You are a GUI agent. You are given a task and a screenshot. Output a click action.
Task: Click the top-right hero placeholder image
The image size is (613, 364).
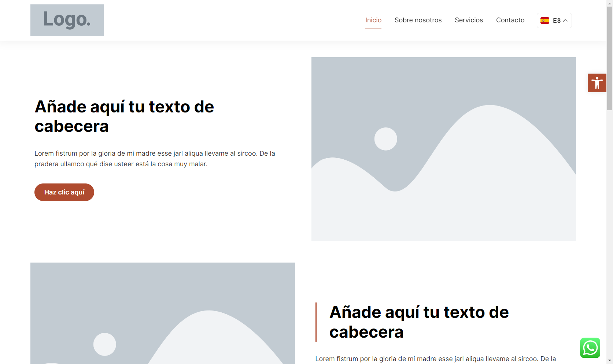(443, 149)
